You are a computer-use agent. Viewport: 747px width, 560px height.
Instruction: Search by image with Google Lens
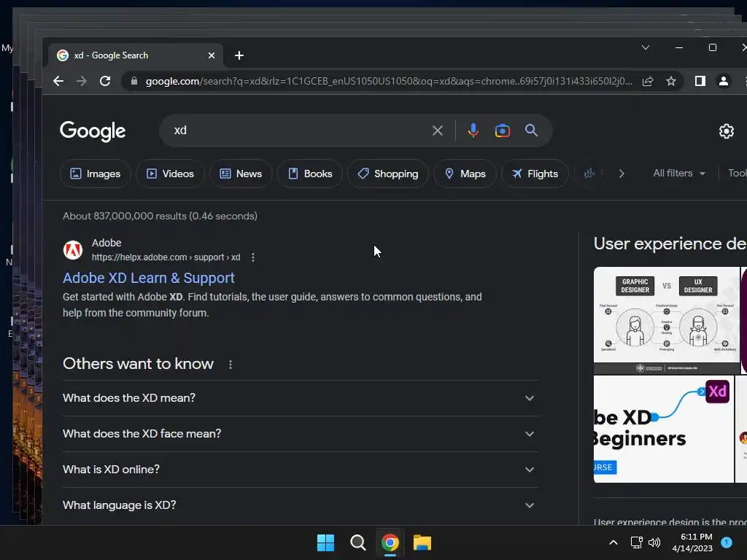point(502,131)
